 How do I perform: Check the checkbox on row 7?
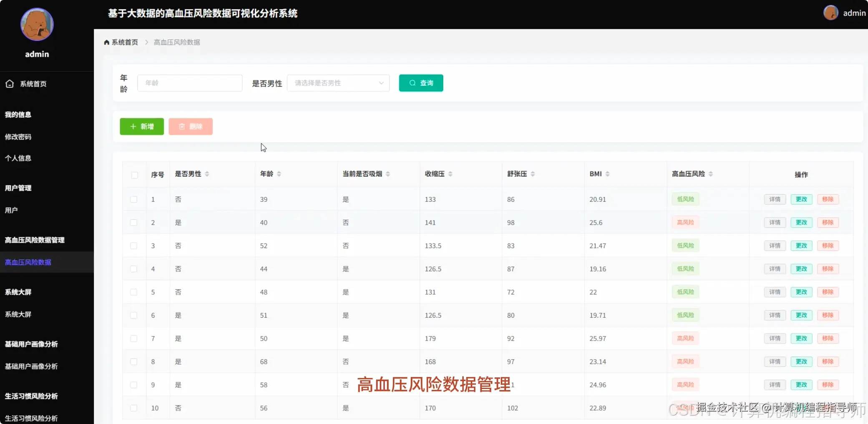[x=134, y=338]
